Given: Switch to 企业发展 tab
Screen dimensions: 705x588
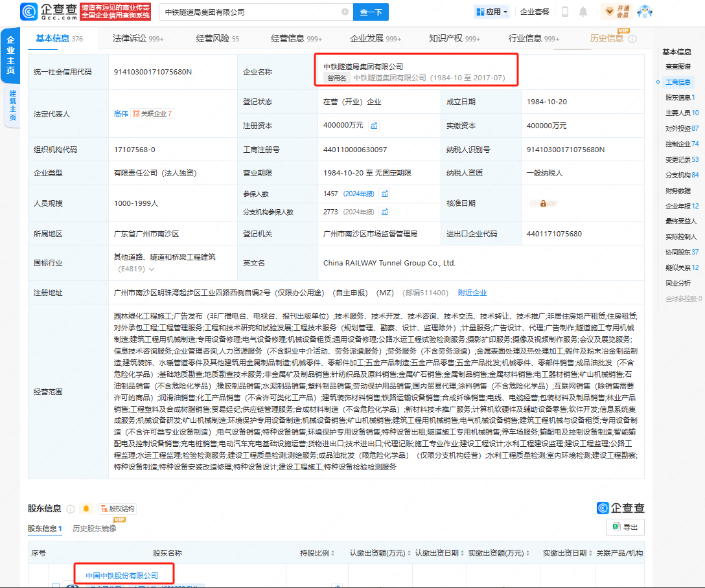Looking at the screenshot, I should pyautogui.click(x=375, y=39).
